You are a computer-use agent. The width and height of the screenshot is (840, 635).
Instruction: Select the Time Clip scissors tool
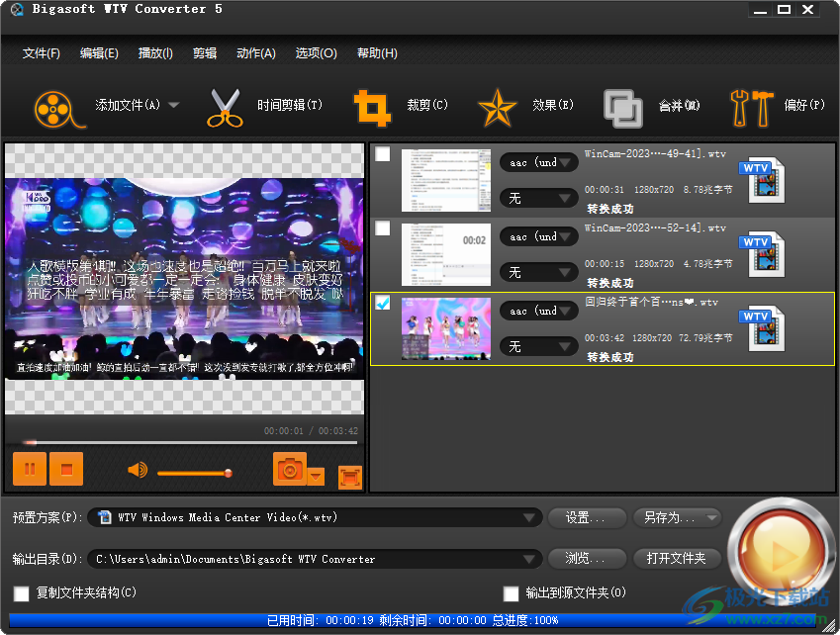[x=226, y=106]
